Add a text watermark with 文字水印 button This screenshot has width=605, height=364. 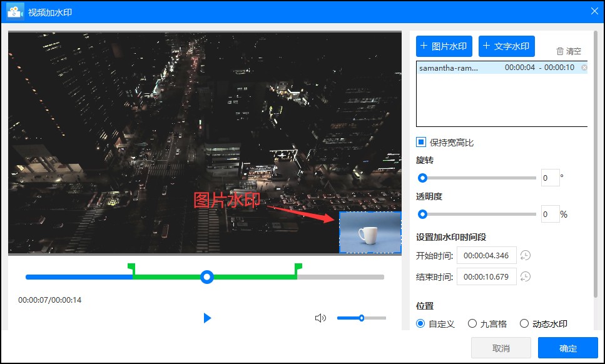click(506, 46)
